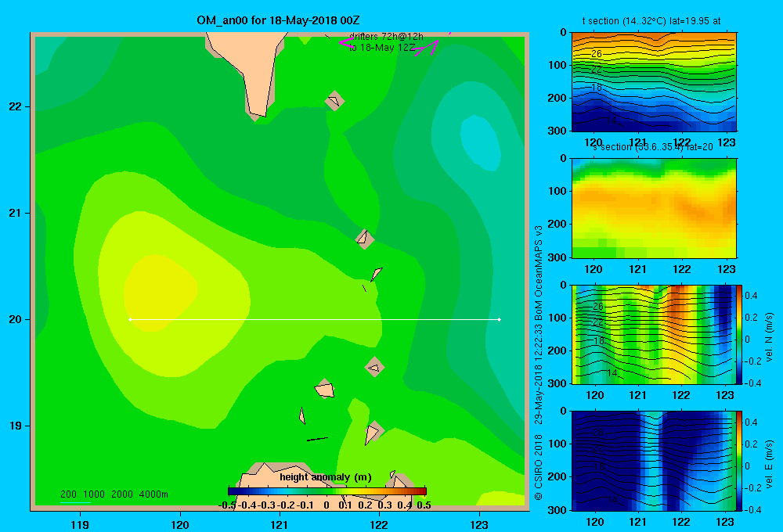Click the island near 19.3N 121.4E
This screenshot has height=532, width=783.
[325, 389]
